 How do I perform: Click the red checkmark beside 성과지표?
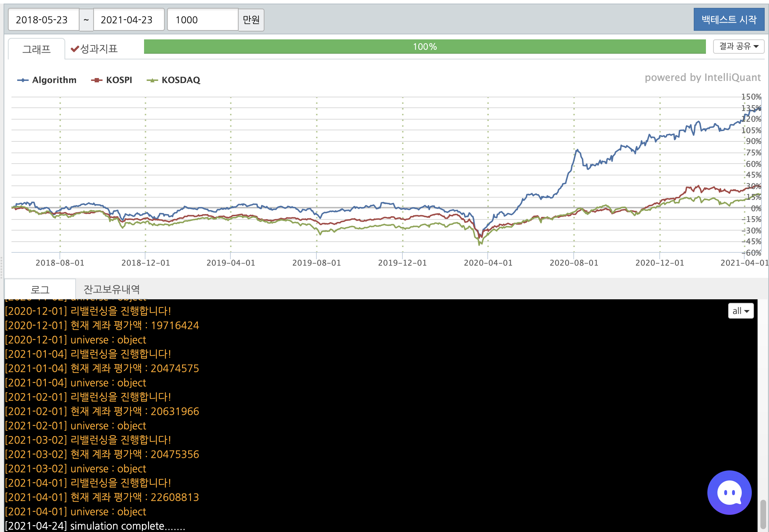(x=75, y=49)
